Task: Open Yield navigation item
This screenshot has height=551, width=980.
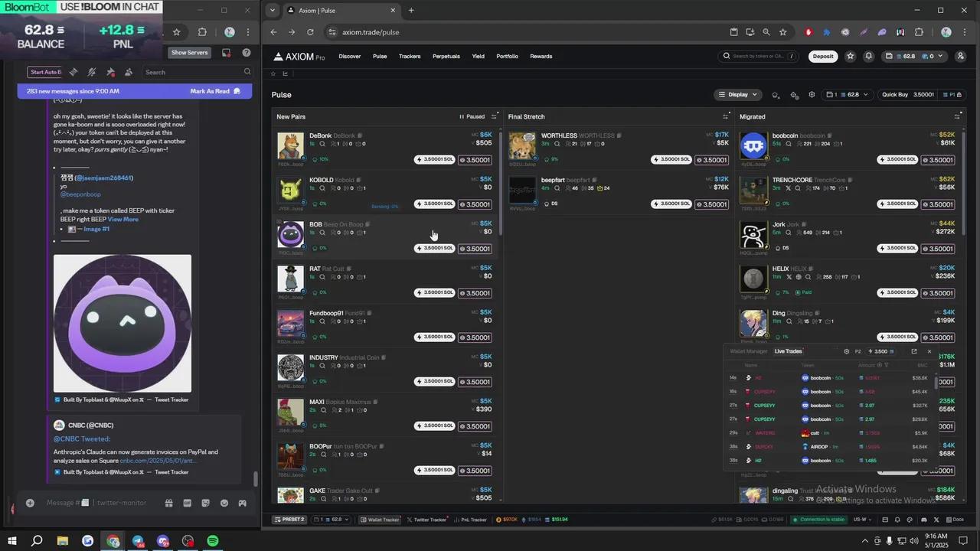Action: [478, 57]
